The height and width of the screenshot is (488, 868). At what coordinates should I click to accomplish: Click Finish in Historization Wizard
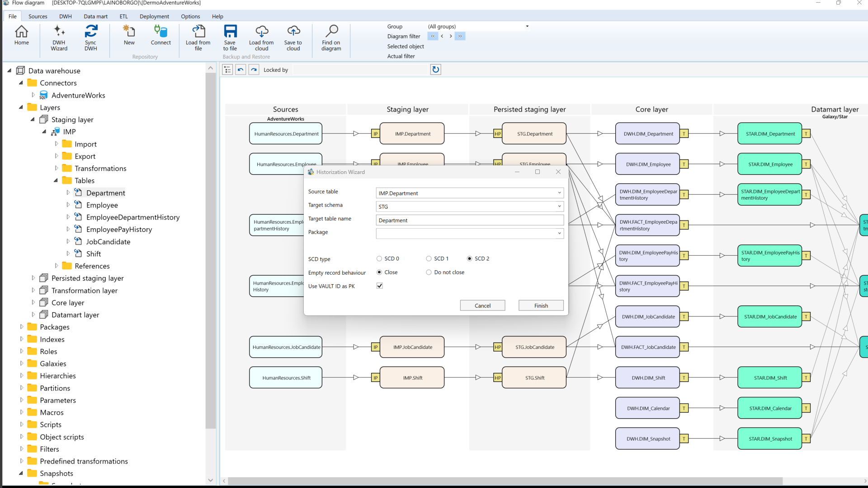[x=541, y=305]
